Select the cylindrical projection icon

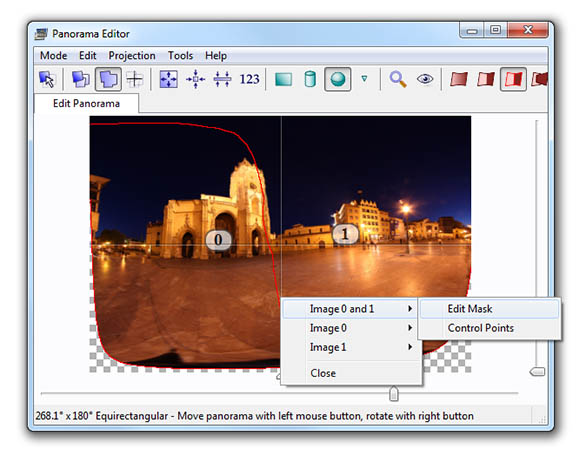[x=310, y=79]
